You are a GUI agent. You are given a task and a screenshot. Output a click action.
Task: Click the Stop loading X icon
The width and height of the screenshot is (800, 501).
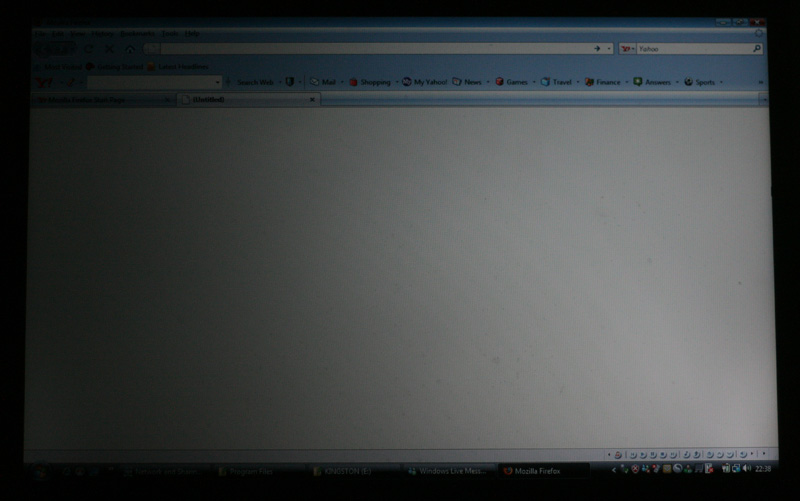pyautogui.click(x=109, y=49)
